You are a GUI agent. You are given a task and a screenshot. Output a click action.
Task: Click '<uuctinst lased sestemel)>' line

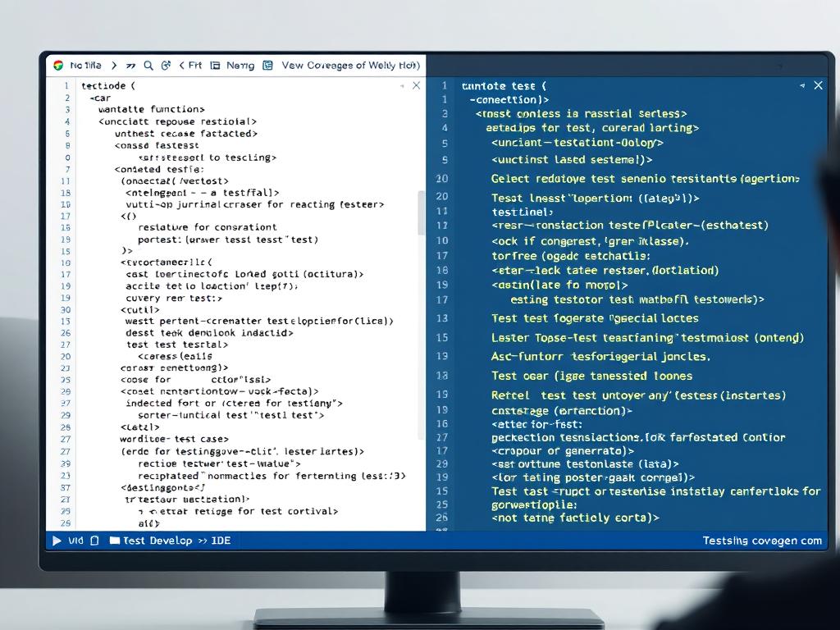[572, 160]
